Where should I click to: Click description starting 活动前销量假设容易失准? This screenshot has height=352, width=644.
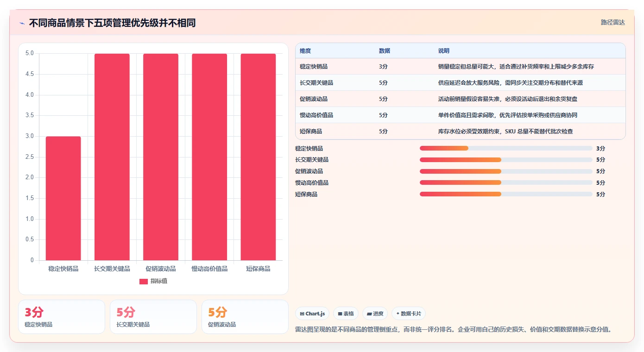coord(508,99)
